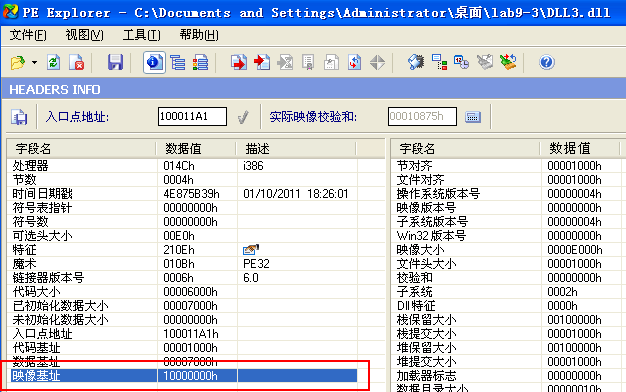626x392 pixels.
Task: Click the left 数据值 column header
Action: coord(196,149)
